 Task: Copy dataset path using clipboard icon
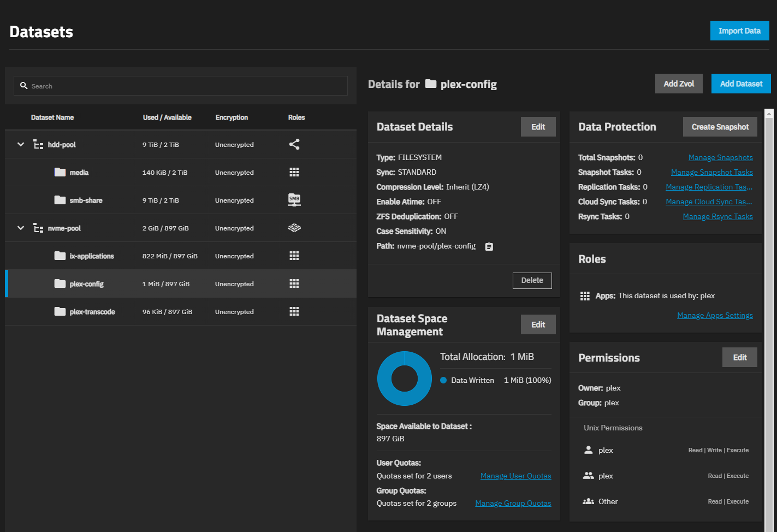pos(489,247)
